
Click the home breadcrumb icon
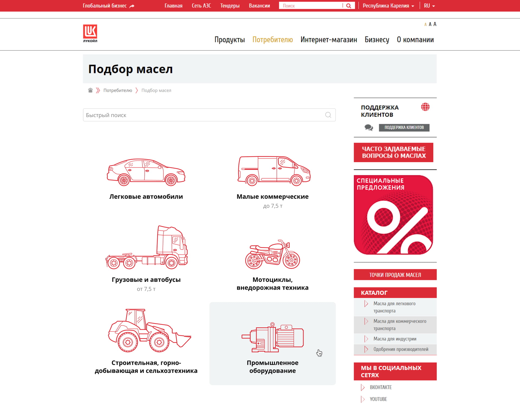(x=90, y=90)
